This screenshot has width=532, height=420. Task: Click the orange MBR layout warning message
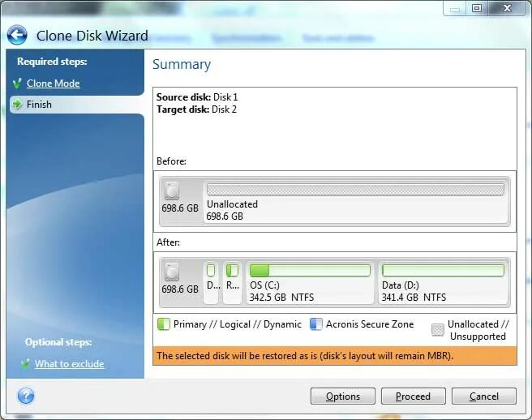coord(335,356)
